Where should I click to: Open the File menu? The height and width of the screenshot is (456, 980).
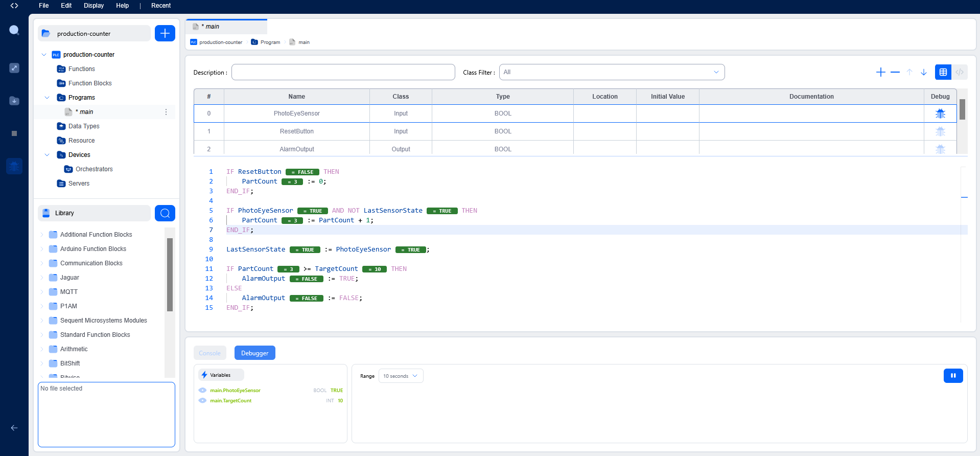[x=44, y=6]
